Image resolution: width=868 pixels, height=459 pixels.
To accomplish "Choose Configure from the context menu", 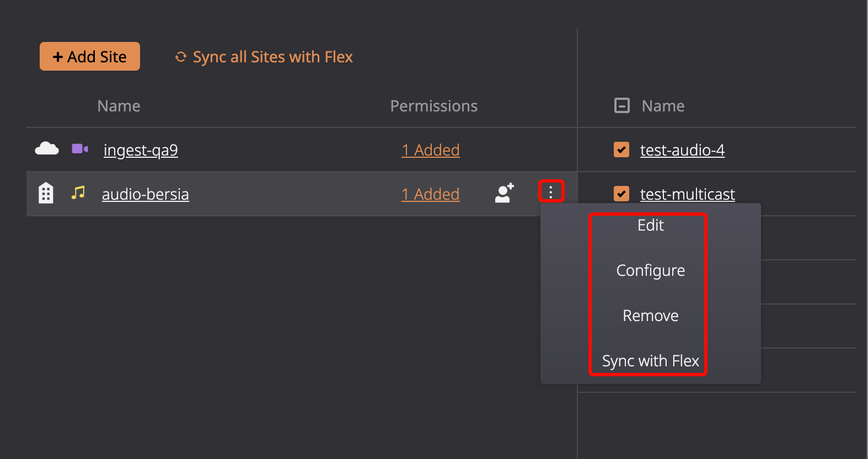I will 651,270.
